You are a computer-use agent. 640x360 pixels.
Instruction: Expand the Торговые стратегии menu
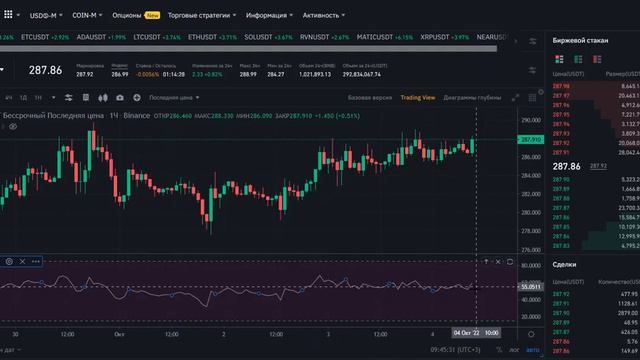click(x=202, y=15)
